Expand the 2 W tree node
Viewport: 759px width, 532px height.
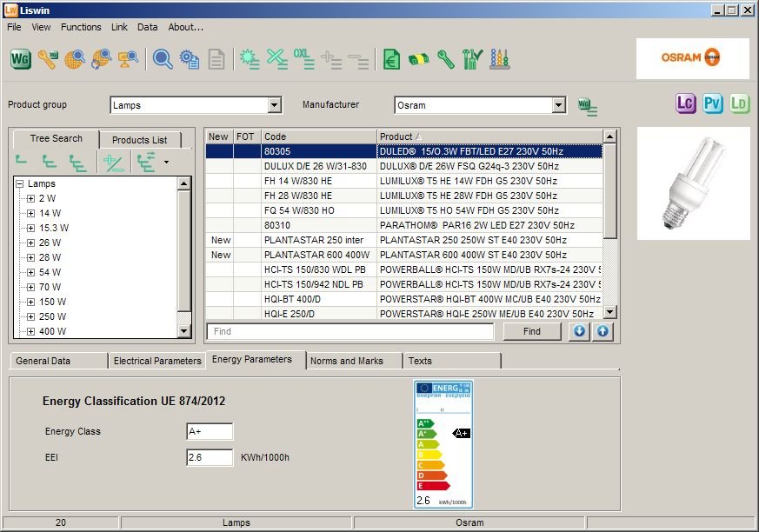tap(31, 198)
